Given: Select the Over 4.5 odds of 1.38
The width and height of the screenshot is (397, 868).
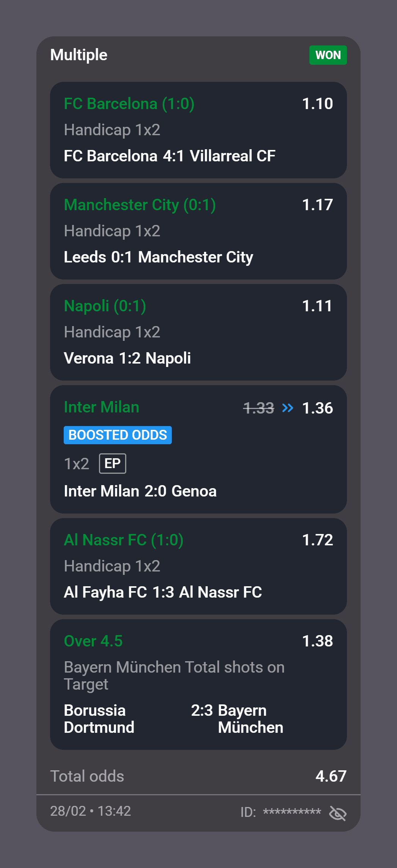Looking at the screenshot, I should click(317, 641).
